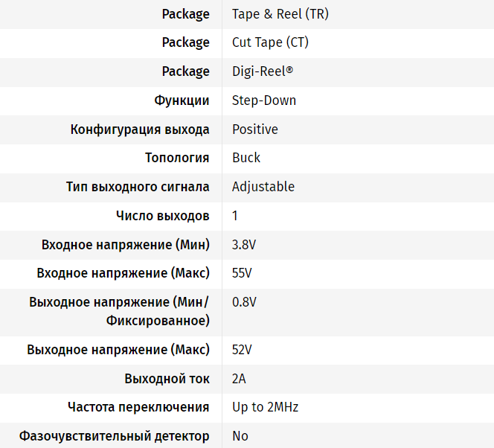Select the "Buck" topology value
The height and width of the screenshot is (448, 494).
click(246, 158)
